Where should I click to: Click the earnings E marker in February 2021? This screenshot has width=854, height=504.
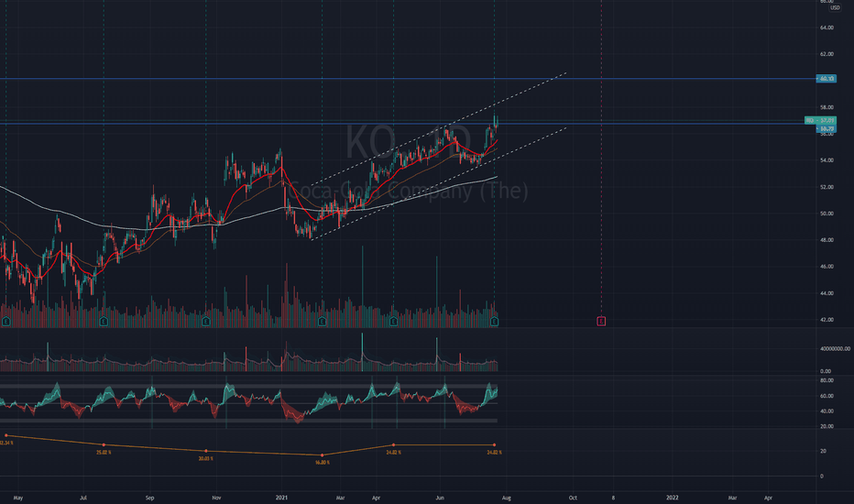(322, 322)
